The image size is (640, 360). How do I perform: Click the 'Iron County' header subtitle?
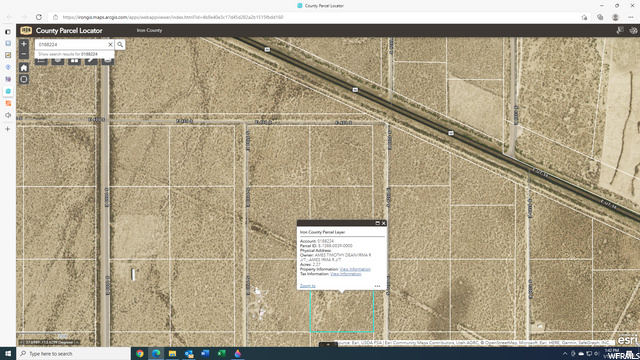149,30
